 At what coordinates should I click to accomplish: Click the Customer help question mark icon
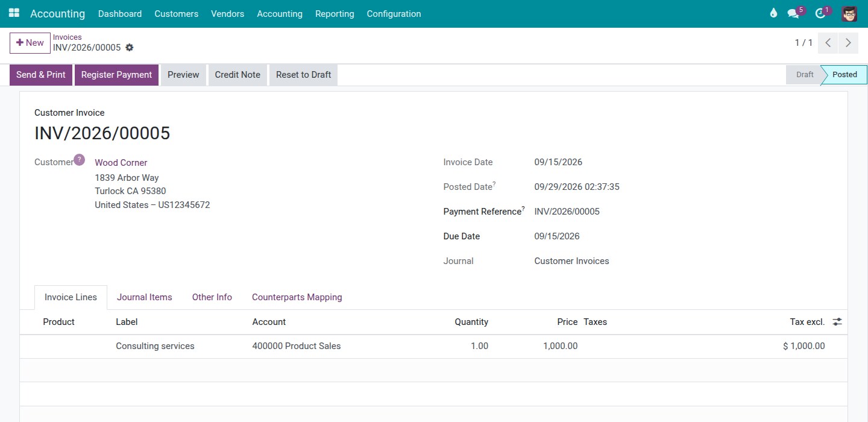(79, 160)
